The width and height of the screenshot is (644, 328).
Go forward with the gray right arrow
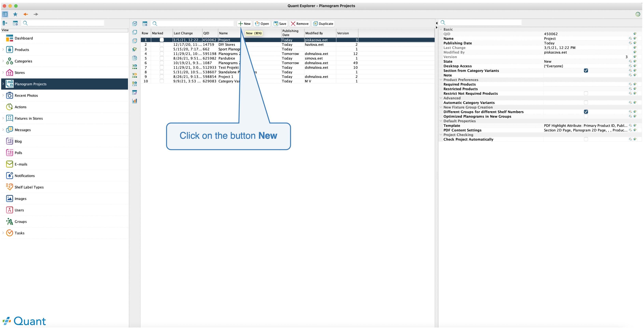(36, 14)
